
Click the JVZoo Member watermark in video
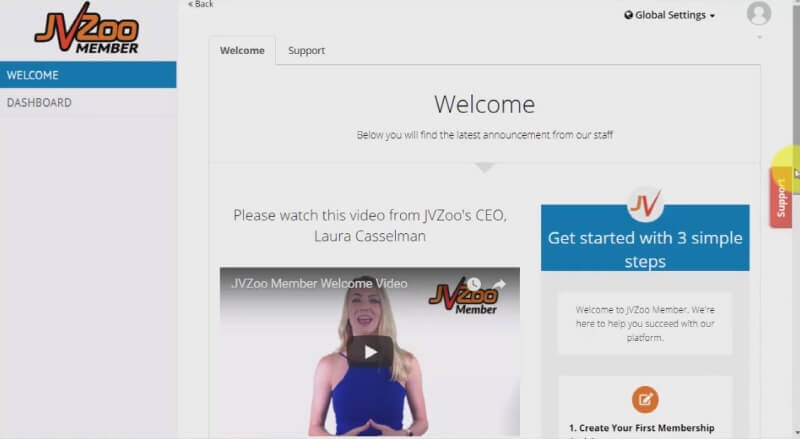(463, 297)
